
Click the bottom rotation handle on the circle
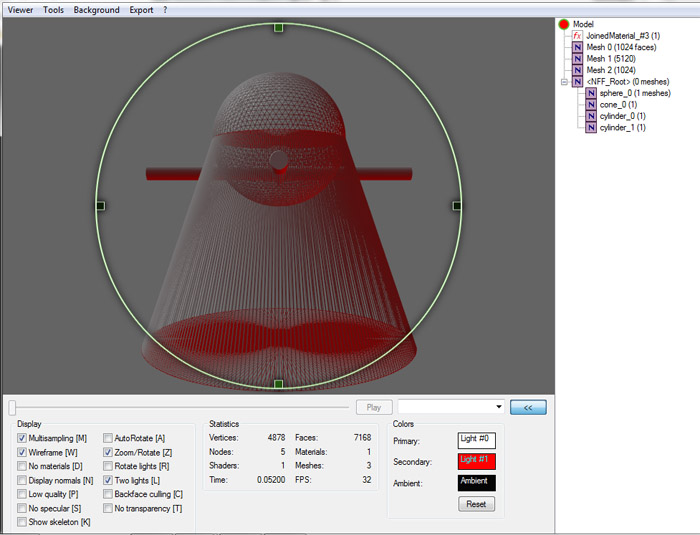(279, 384)
